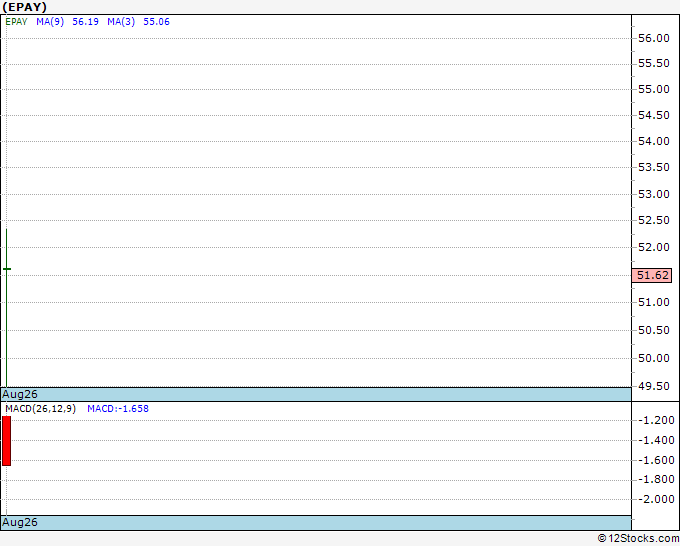Click the -2.000 MACD axis label
The width and height of the screenshot is (680, 546).
[x=656, y=499]
